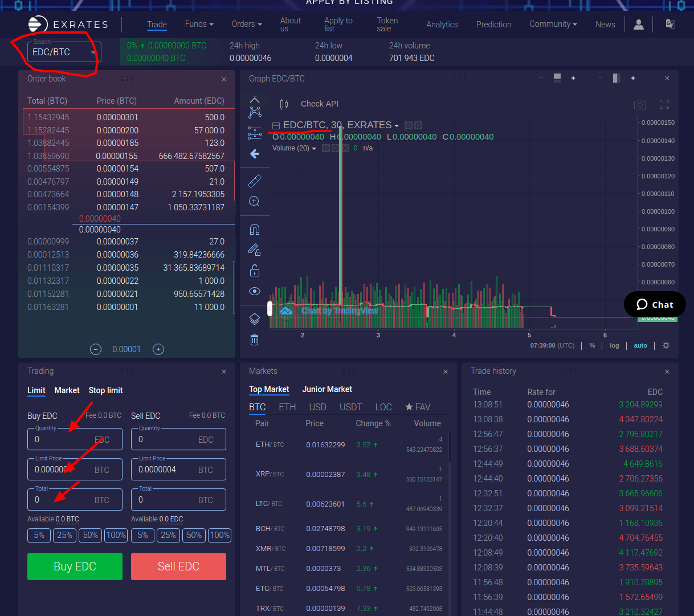Viewport: 694px width, 616px height.
Task: Select the ruler measure tool
Action: (x=255, y=181)
